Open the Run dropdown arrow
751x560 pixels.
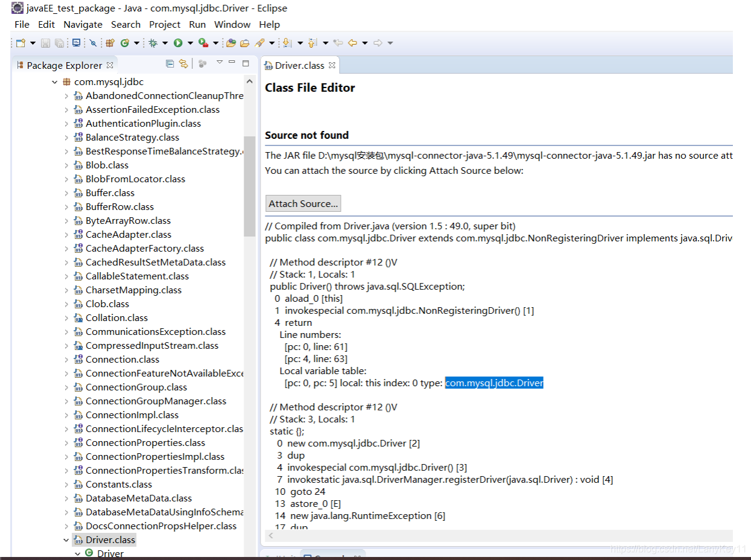coord(190,43)
